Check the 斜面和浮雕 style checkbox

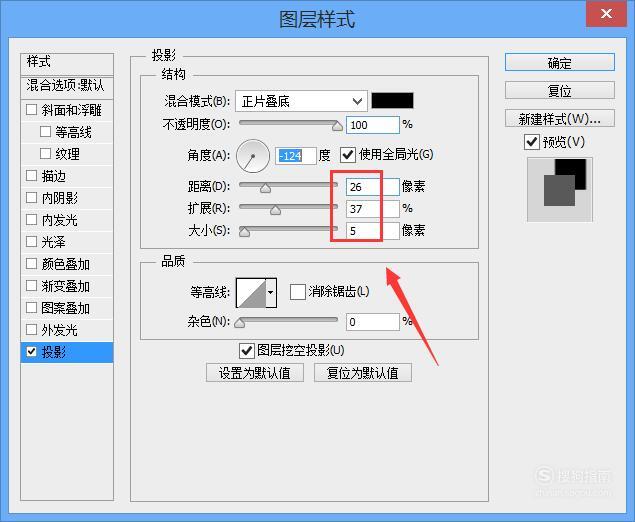pos(31,110)
